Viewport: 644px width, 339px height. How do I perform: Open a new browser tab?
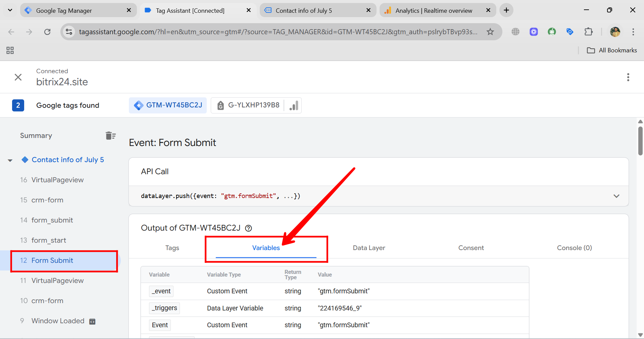(506, 10)
